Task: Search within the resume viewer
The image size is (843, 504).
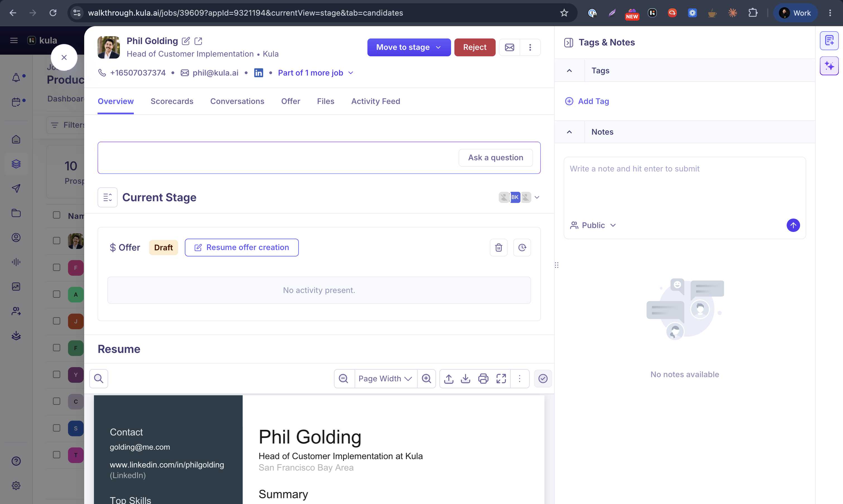Action: click(98, 378)
